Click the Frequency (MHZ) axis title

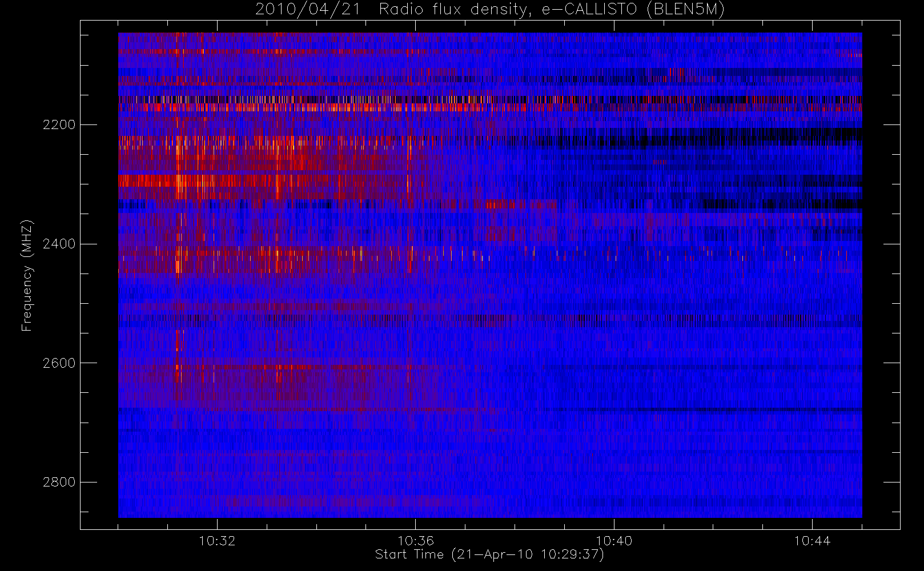pos(27,276)
